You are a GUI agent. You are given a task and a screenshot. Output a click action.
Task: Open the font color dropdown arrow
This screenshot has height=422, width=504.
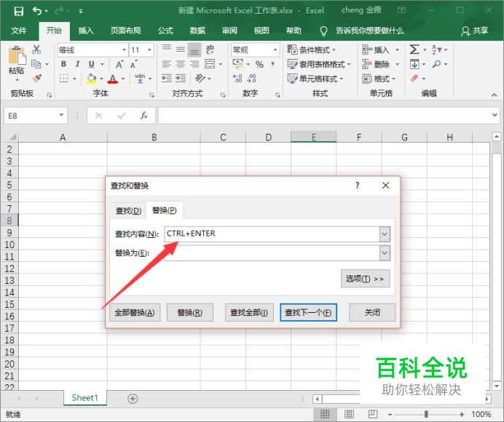[x=123, y=79]
